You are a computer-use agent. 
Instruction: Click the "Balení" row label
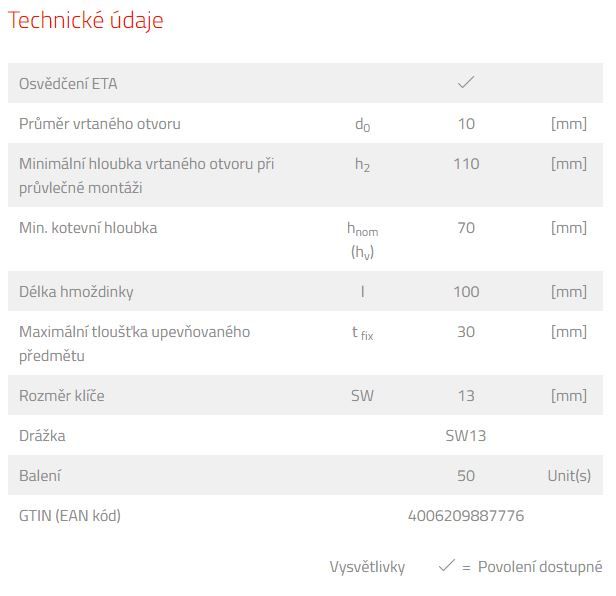40,476
